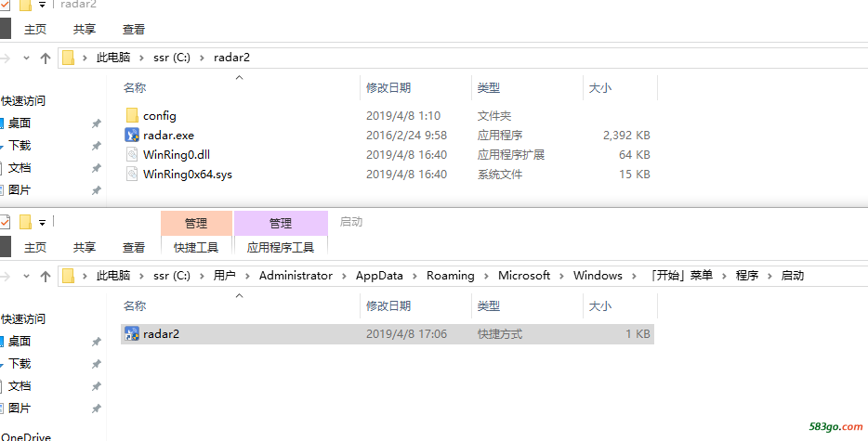Click the pin icon next to 下载 in bottom window
868x441 pixels.
(x=97, y=364)
